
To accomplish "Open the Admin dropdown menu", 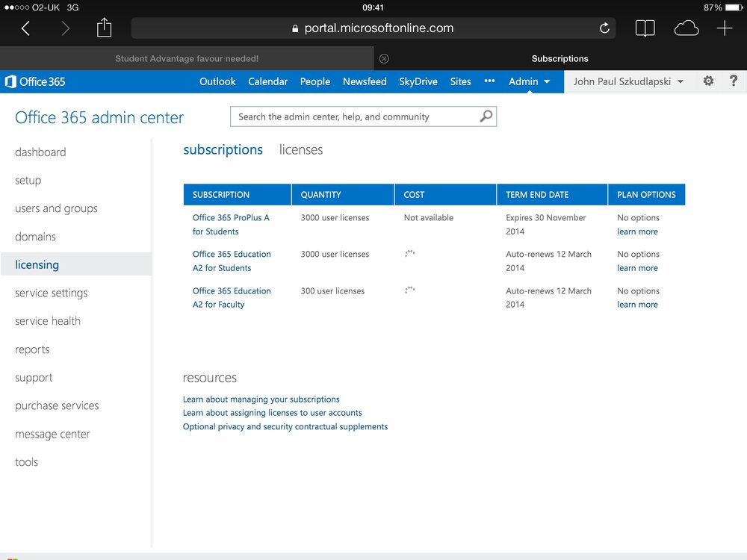I will [530, 81].
